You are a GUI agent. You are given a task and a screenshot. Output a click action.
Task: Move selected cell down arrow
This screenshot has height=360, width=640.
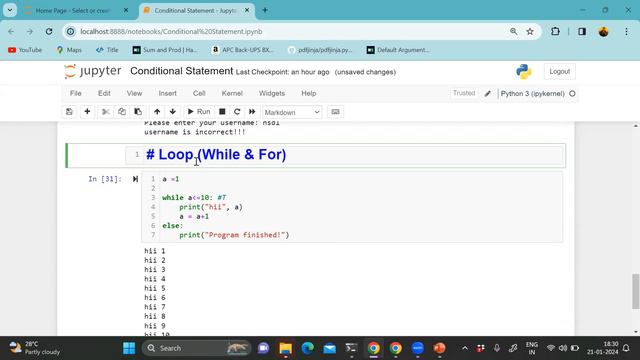[173, 112]
